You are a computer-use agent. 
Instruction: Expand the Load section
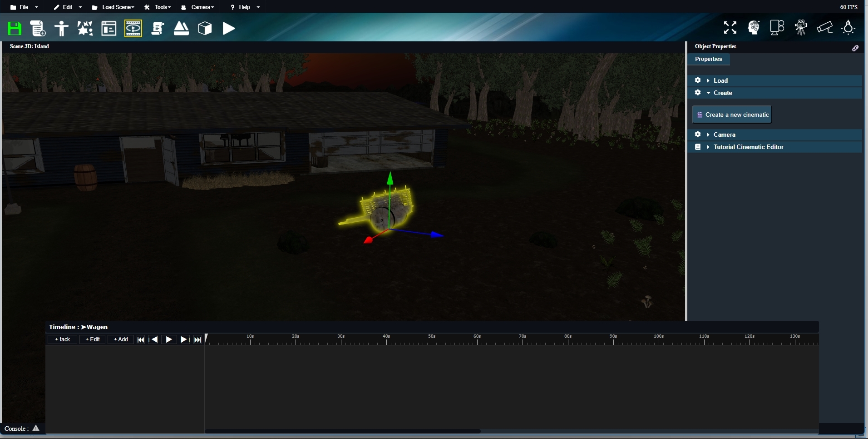[720, 80]
